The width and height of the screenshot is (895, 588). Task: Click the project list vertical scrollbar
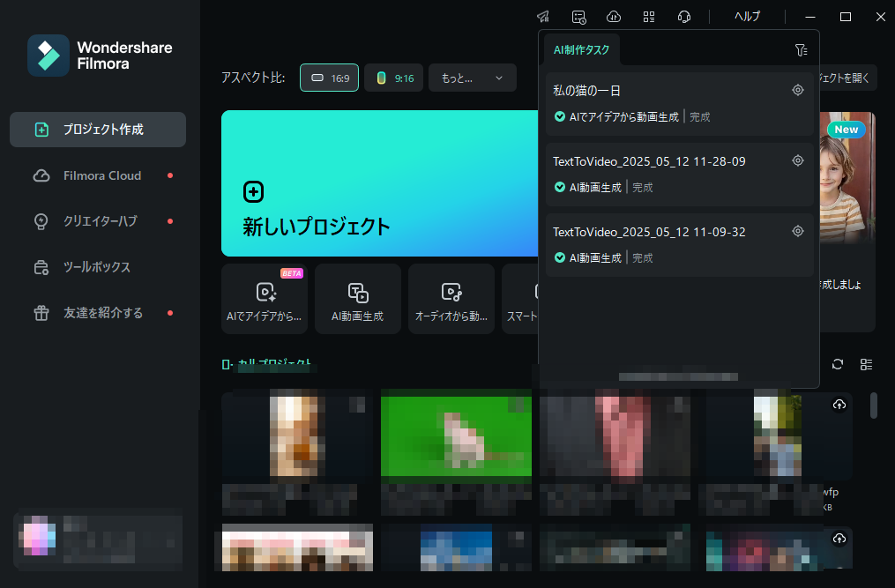(x=874, y=406)
